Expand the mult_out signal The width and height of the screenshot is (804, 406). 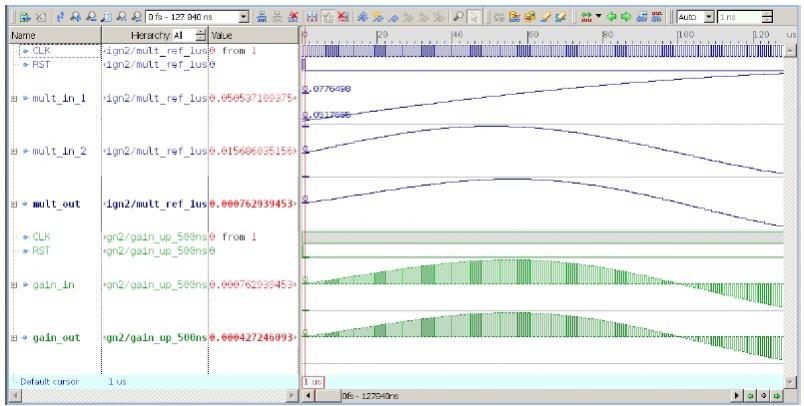coord(14,204)
